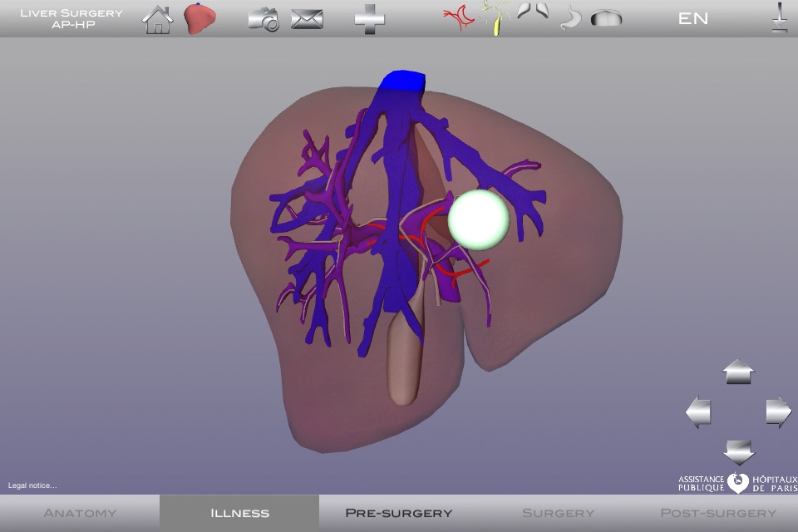This screenshot has height=532, width=798.
Task: Open the Surgery tab
Action: coord(559,513)
